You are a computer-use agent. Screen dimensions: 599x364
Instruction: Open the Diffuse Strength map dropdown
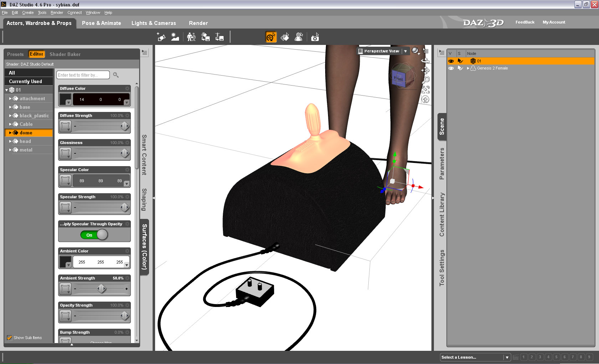pos(66,126)
